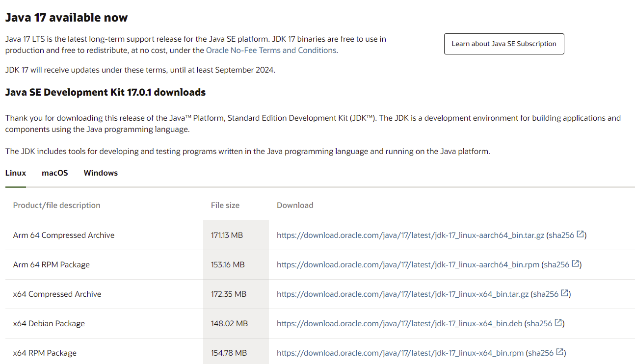Click the x64 Compressed Archive row label

57,294
